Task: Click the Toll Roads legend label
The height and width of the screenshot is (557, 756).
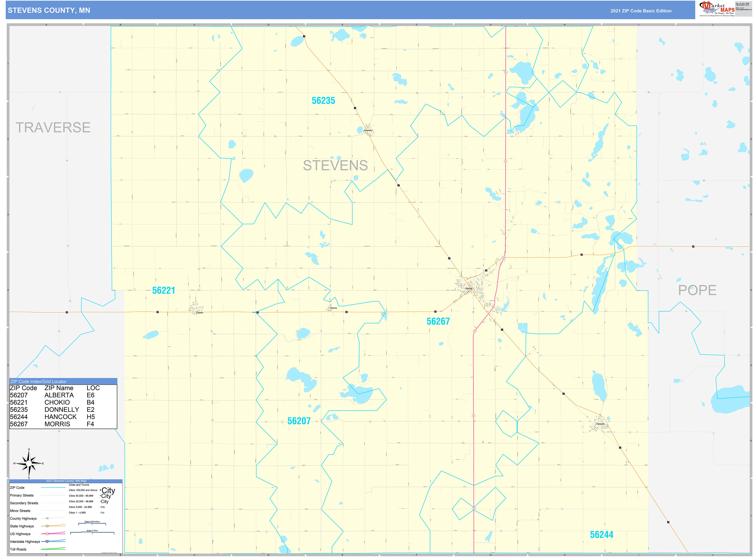Action: coord(18,549)
